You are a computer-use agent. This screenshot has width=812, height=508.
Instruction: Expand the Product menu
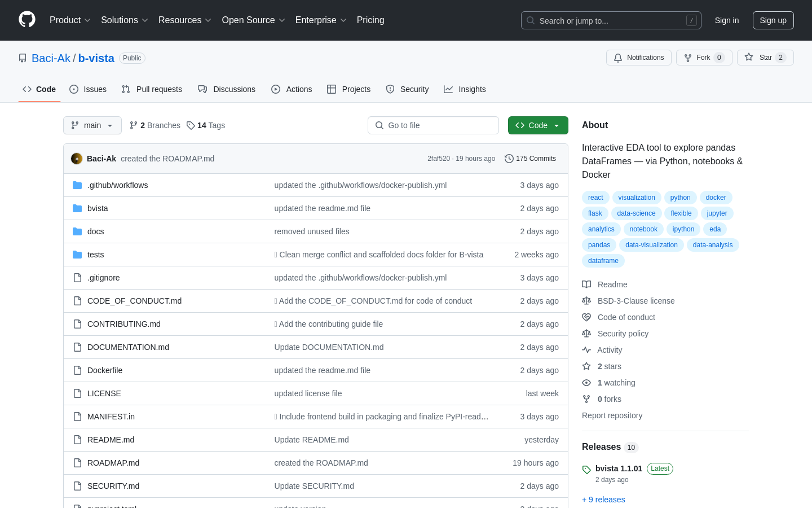(70, 20)
